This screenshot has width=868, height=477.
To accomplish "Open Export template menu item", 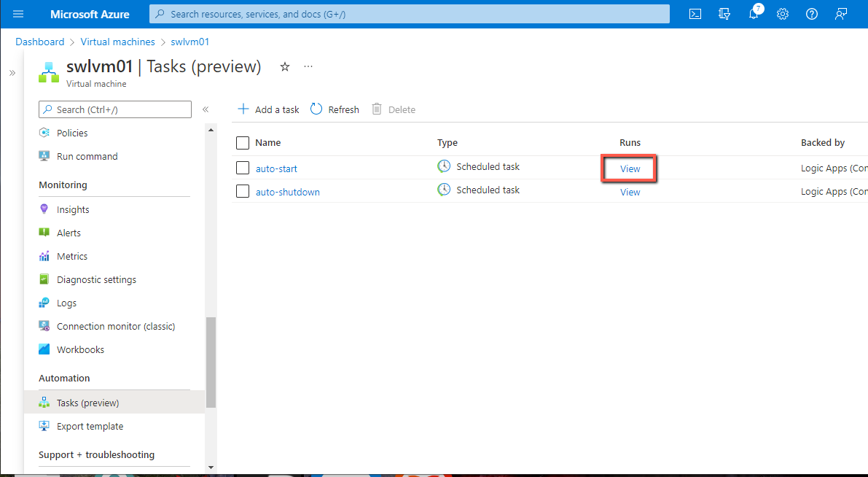I will [x=90, y=426].
